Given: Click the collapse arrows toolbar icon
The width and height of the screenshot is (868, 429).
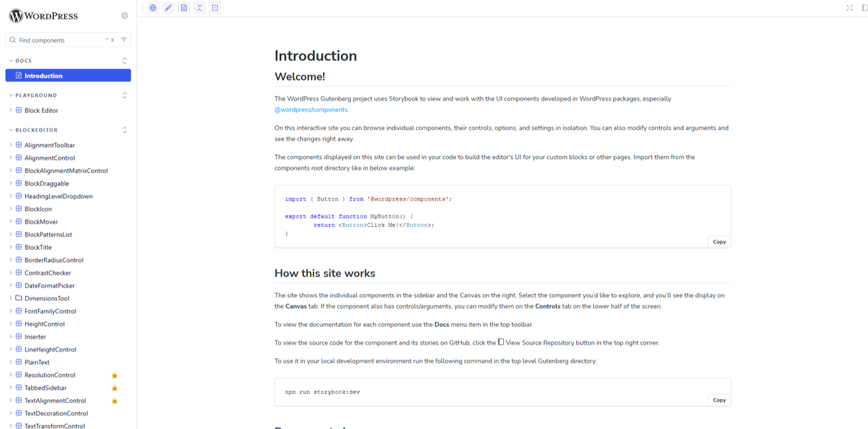Looking at the screenshot, I should click(200, 8).
